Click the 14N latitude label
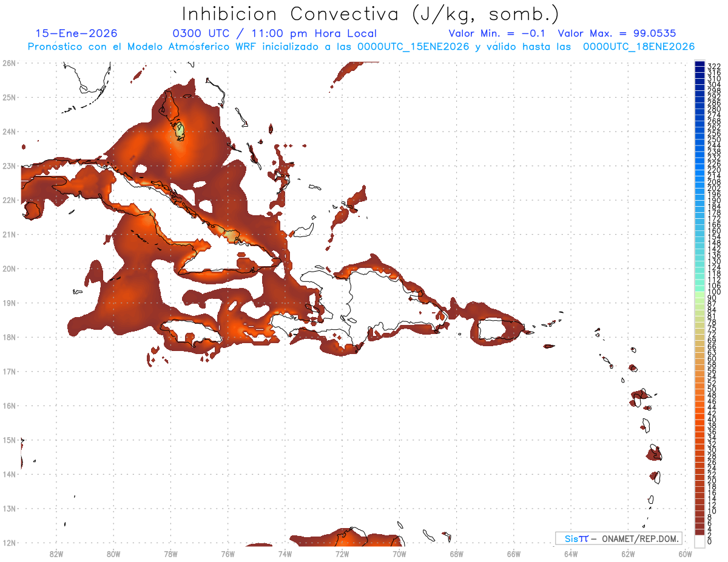728x562 pixels. [8, 474]
